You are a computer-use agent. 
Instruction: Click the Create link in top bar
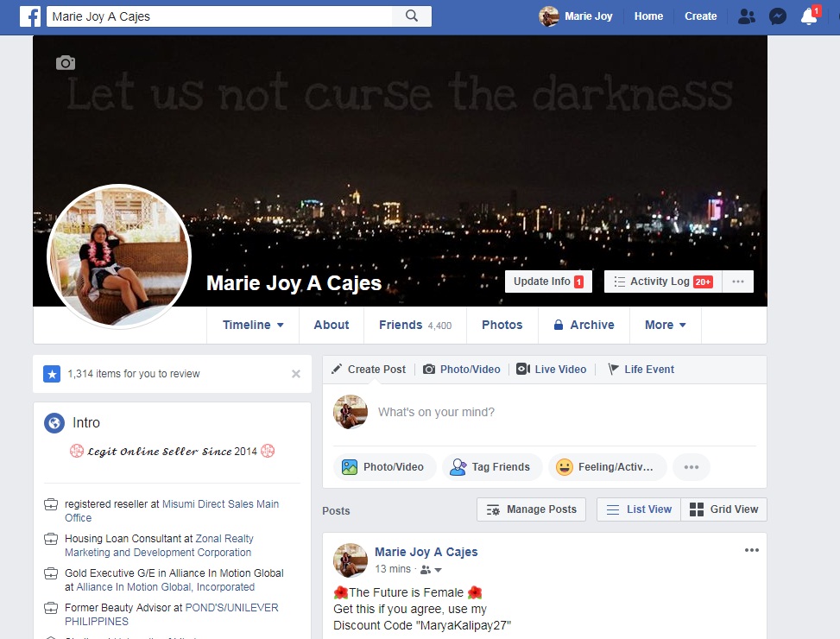coord(700,16)
